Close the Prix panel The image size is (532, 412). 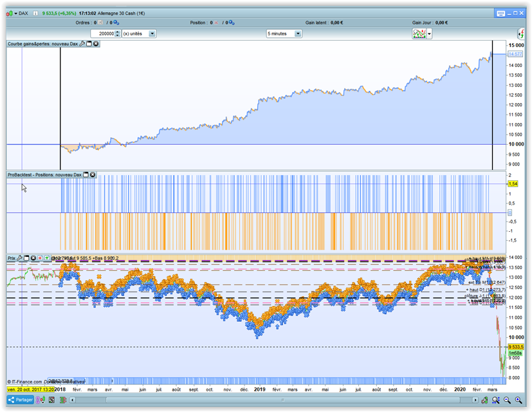pos(33,258)
